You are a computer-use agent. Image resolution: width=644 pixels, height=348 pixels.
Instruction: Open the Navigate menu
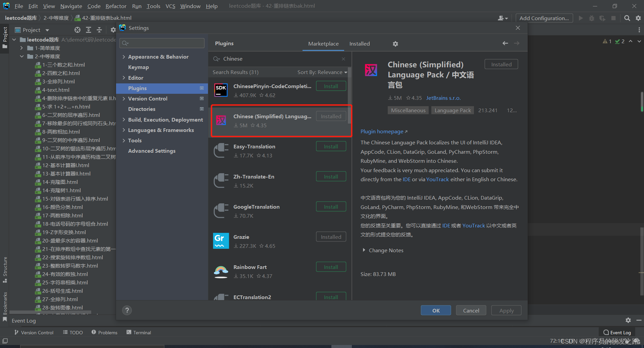[71, 6]
